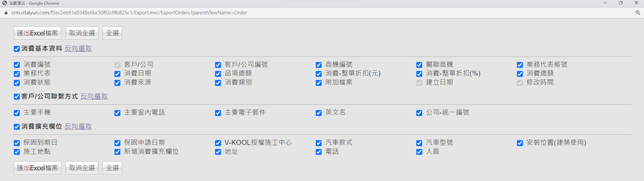Toggle the 安裝位置(建築使用) checkbox
The width and height of the screenshot is (644, 181).
tap(520, 143)
